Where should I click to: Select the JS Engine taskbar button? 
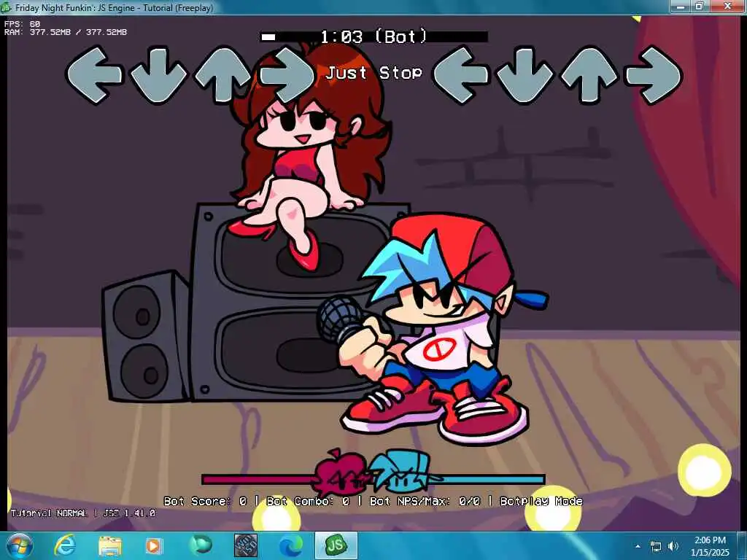point(336,545)
